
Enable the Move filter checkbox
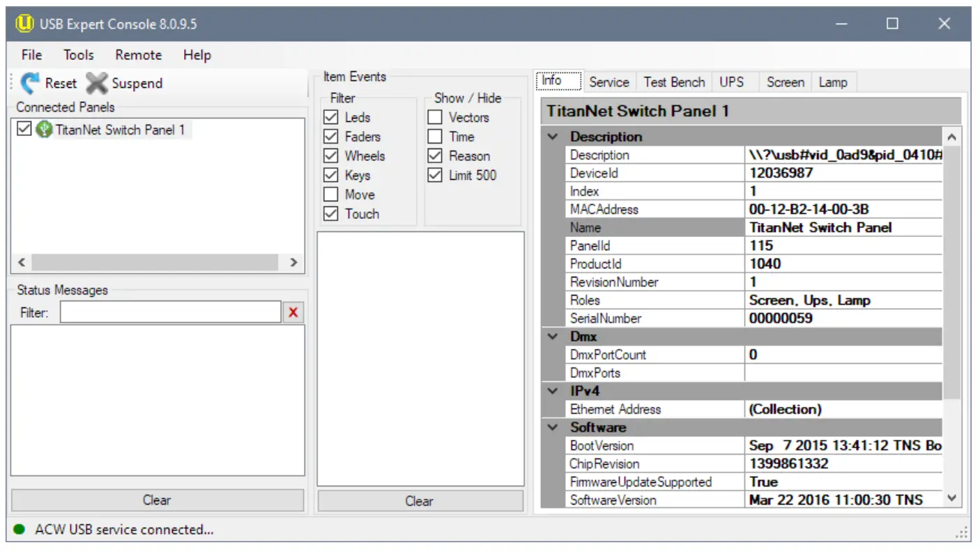331,194
